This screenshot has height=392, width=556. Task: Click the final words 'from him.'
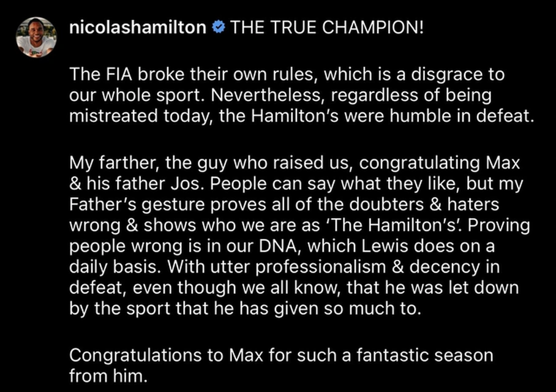click(108, 375)
